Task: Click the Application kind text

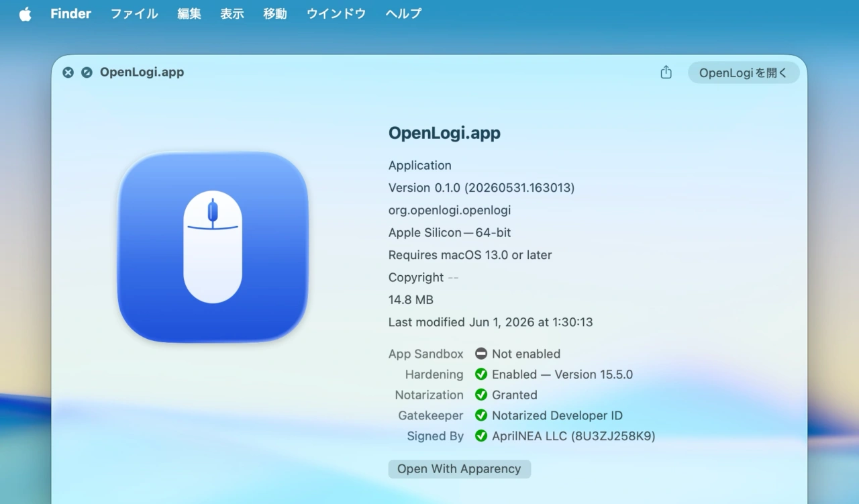Action: pos(420,165)
